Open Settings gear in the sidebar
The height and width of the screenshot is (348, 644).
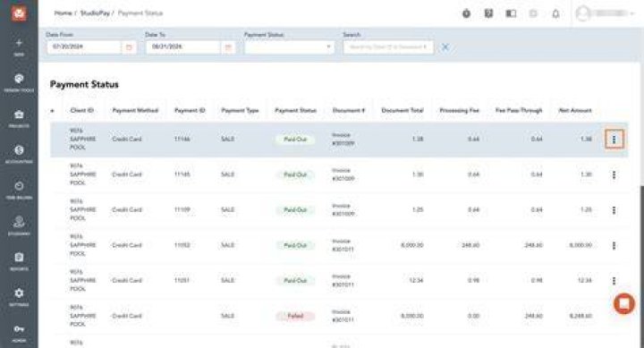tap(19, 298)
